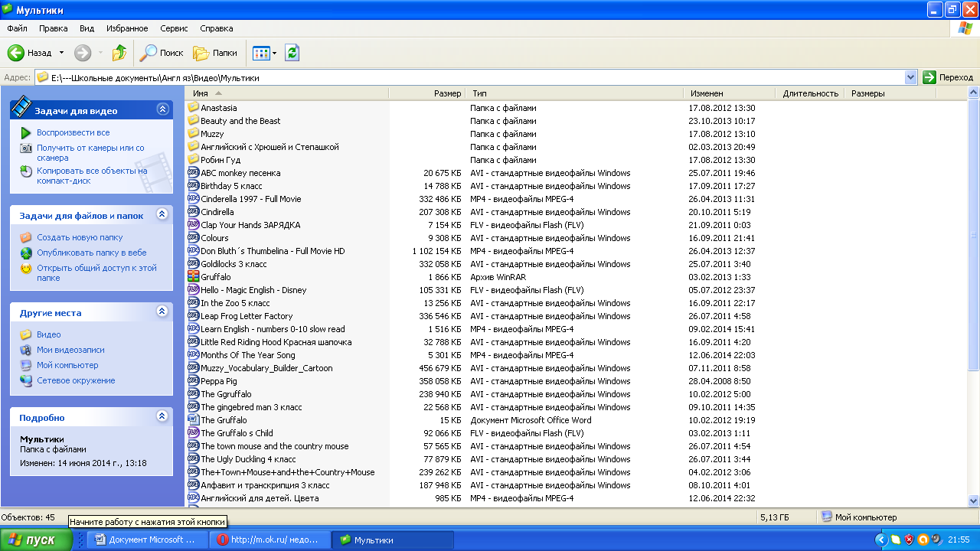This screenshot has width=980, height=551.
Task: Select the Gruffalo WinRAR archive icon
Action: click(193, 277)
